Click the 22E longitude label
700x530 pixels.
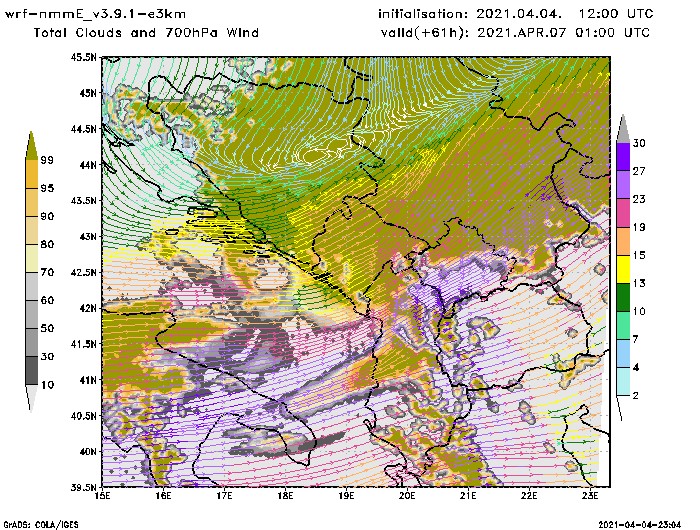tap(529, 496)
